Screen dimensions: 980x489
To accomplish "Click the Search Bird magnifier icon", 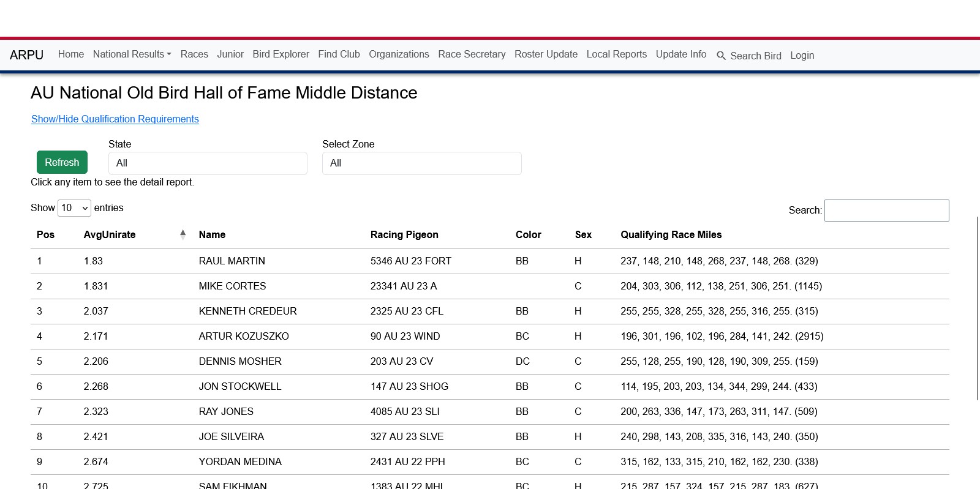I will (x=721, y=56).
